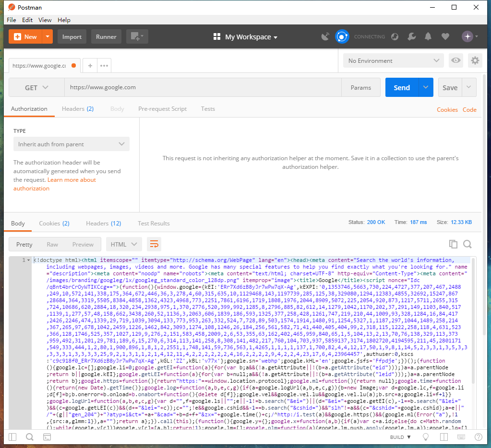Open Find in the status bar
This screenshot has height=448, width=491.
30,437
